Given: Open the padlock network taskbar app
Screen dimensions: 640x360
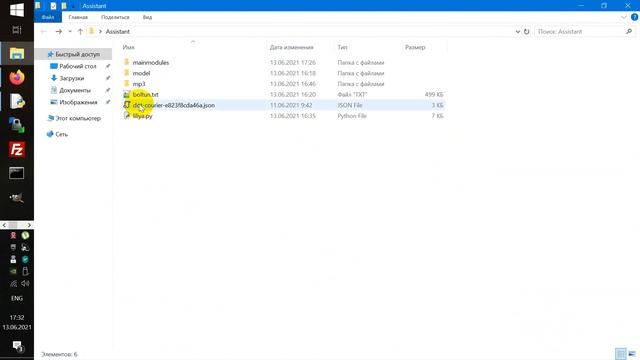Looking at the screenshot, I should 17,125.
